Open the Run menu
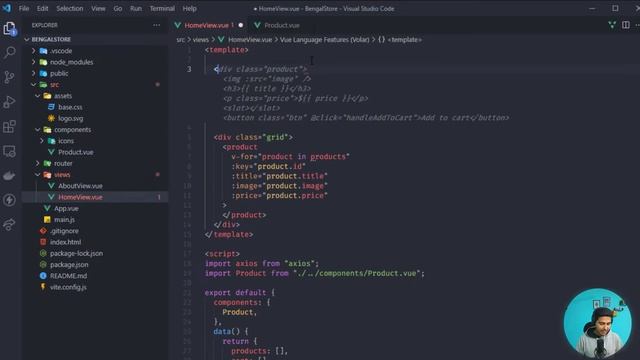 [x=136, y=8]
